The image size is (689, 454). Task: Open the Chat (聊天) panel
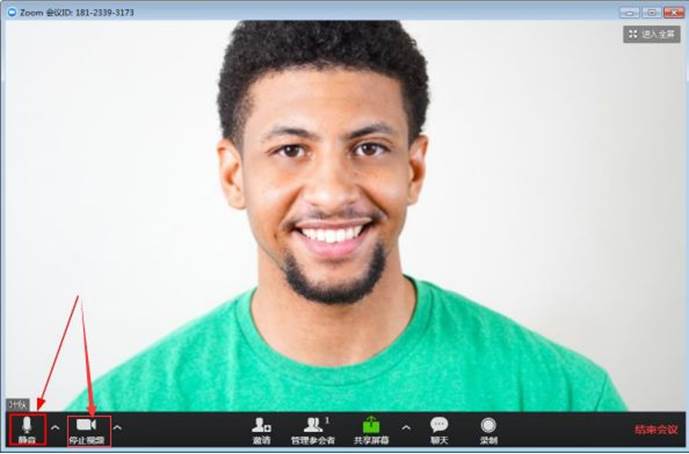[439, 430]
